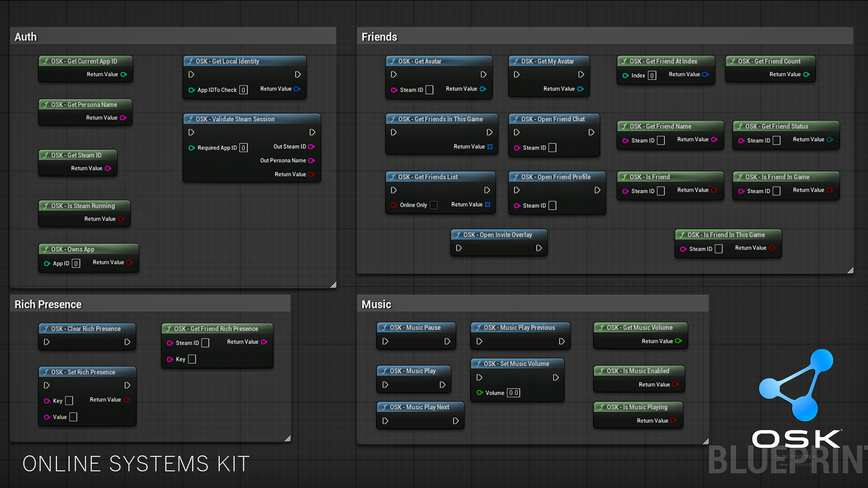Toggle Steam ID checkbox on Get Avatar node
This screenshot has width=868, height=488.
pos(429,90)
